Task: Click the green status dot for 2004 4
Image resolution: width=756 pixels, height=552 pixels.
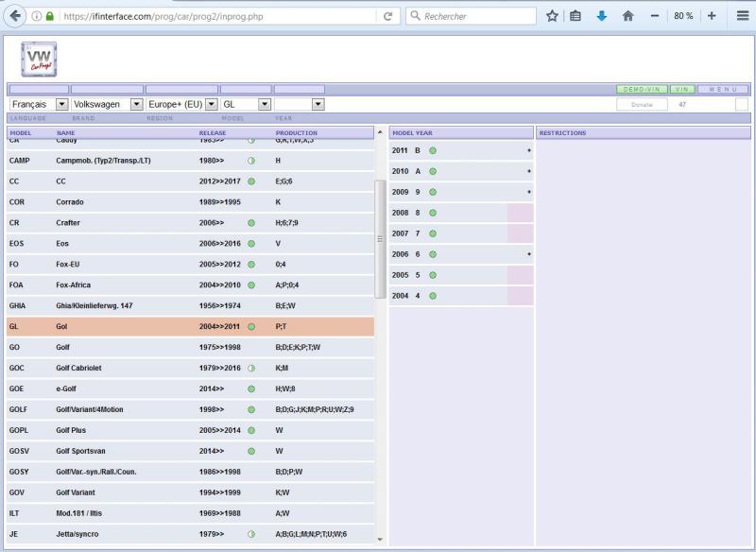Action: [x=433, y=296]
